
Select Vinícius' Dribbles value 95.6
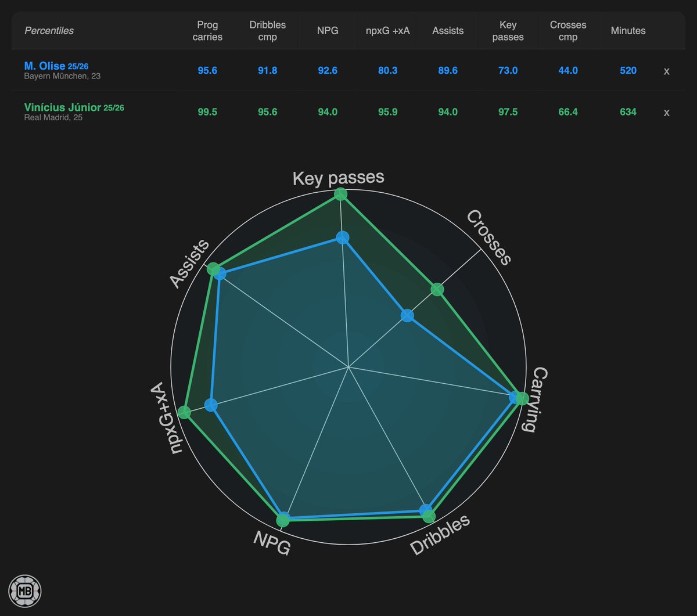click(268, 111)
